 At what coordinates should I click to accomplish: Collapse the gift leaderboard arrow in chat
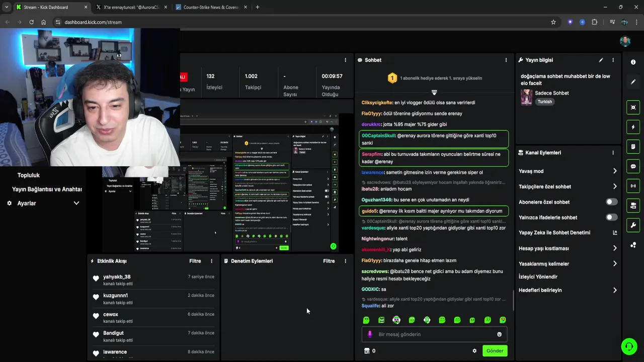[x=434, y=93]
